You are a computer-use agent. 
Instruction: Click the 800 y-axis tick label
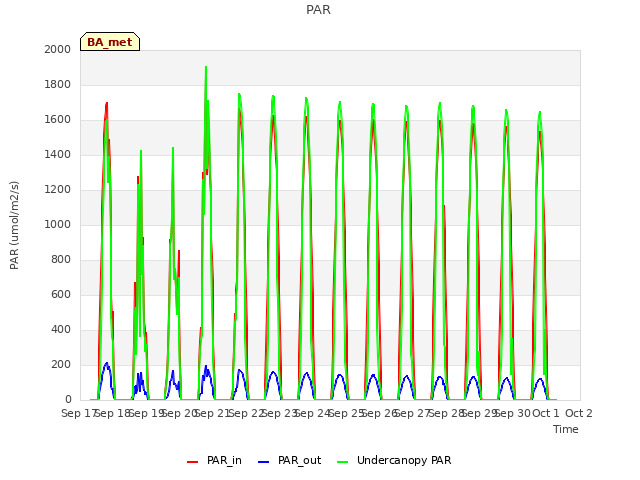(61, 260)
